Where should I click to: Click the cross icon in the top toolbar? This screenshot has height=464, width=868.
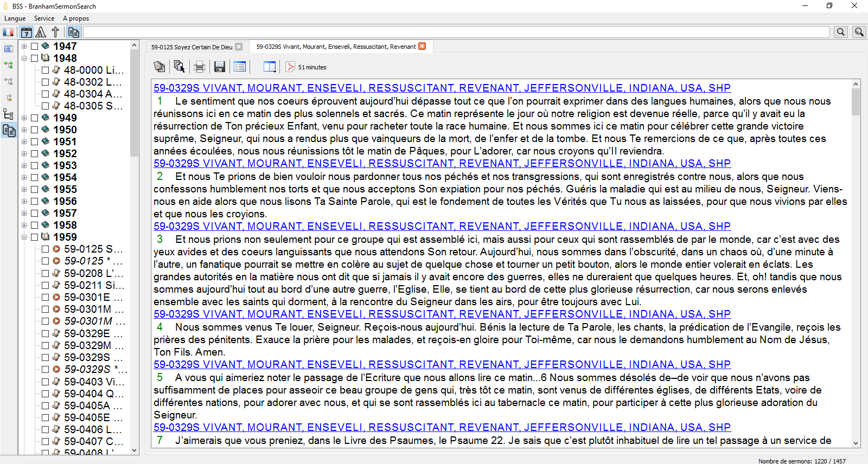tap(55, 32)
